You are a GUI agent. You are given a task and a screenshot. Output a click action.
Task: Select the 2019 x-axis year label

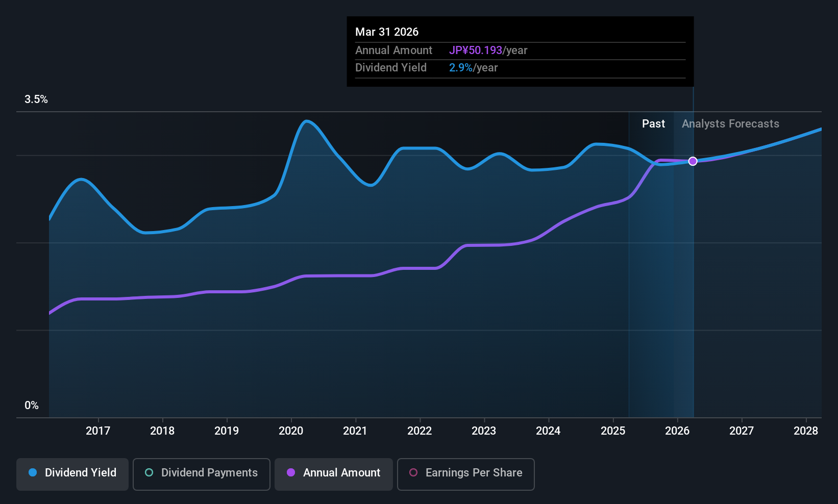(x=227, y=431)
